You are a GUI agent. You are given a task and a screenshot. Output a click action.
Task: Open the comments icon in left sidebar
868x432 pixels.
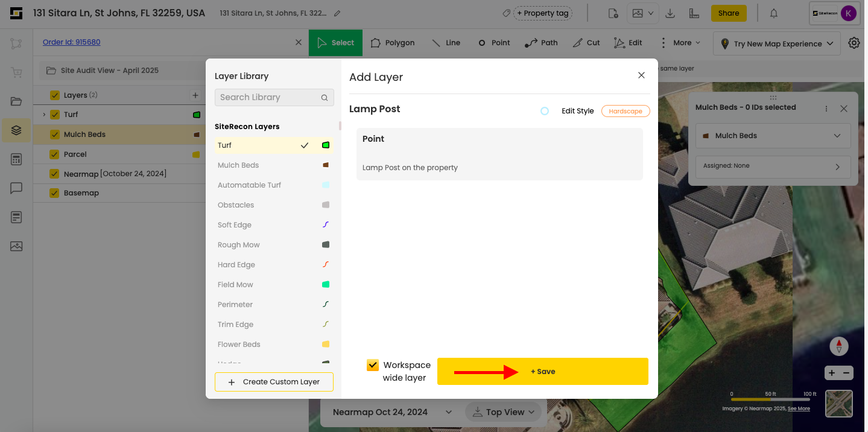tap(16, 188)
